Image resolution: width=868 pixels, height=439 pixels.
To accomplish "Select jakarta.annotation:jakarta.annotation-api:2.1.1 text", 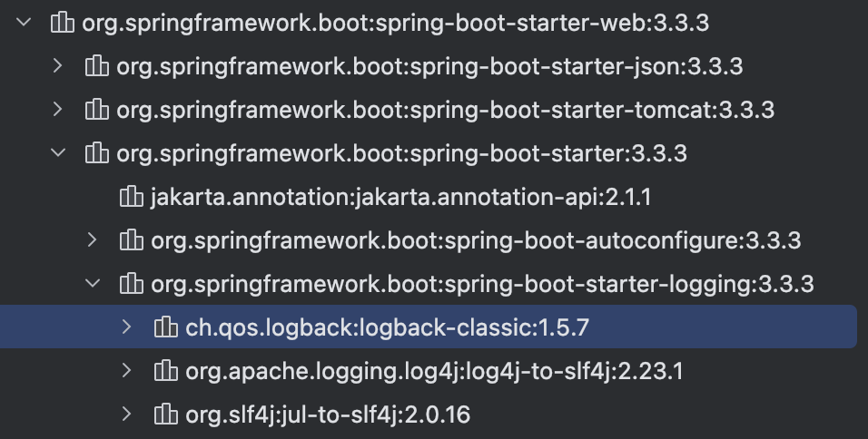I will pos(400,198).
